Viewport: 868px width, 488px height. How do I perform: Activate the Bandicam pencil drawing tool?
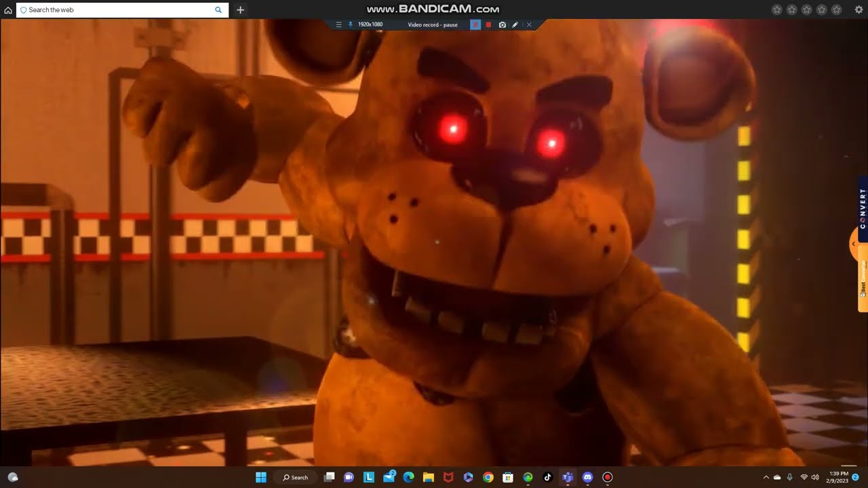pos(515,24)
